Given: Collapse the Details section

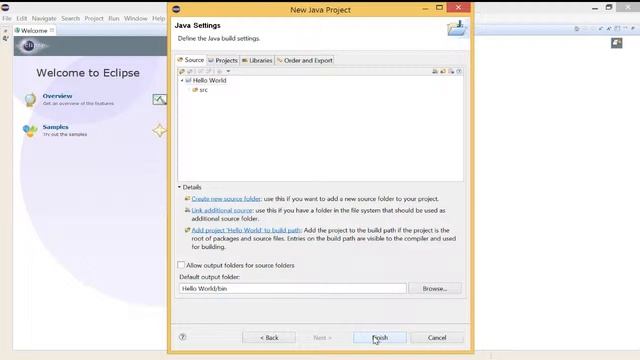Looking at the screenshot, I should coord(179,187).
